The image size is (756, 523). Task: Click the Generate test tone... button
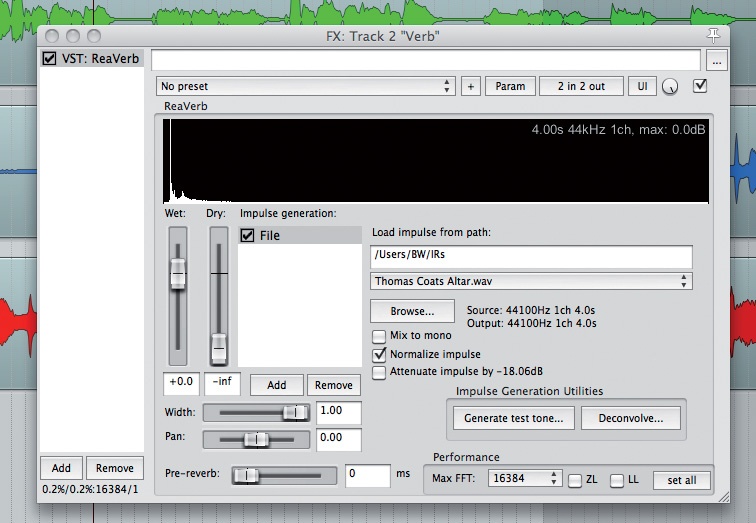point(513,418)
